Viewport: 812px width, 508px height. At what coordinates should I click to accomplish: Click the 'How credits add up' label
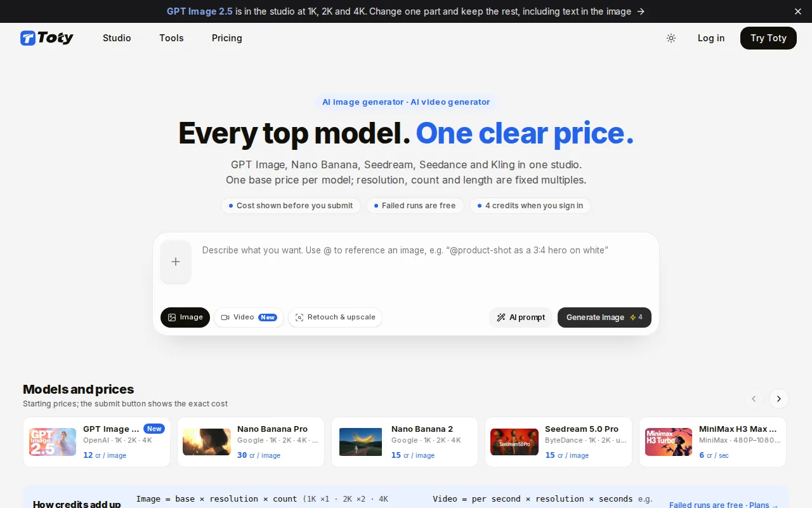(77, 504)
